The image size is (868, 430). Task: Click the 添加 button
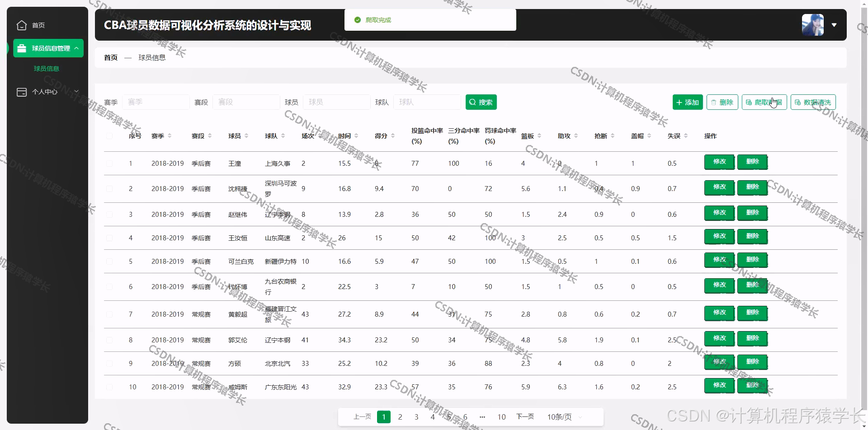point(688,102)
